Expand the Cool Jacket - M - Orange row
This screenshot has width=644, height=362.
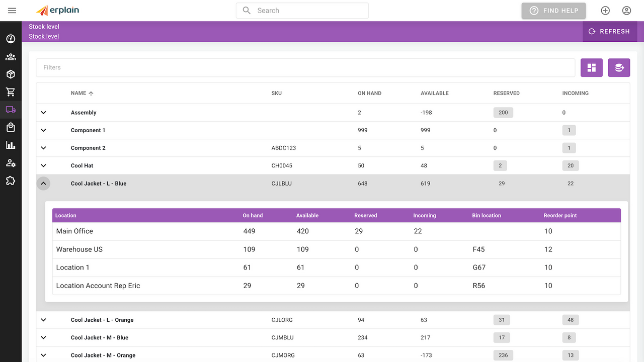point(43,355)
